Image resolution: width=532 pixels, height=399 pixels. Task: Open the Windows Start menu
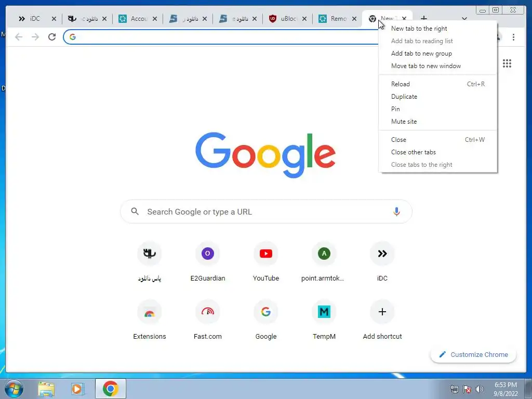pyautogui.click(x=14, y=389)
